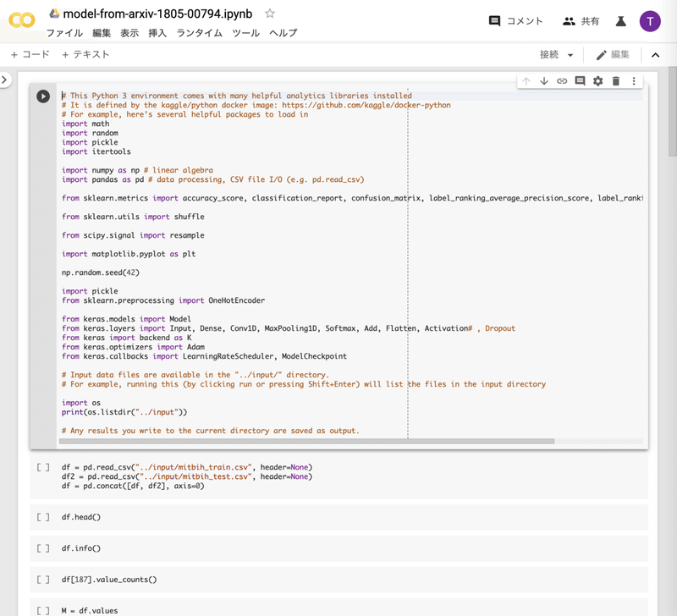Move the cell up with the arrow icon
This screenshot has height=616, width=677.
526,80
